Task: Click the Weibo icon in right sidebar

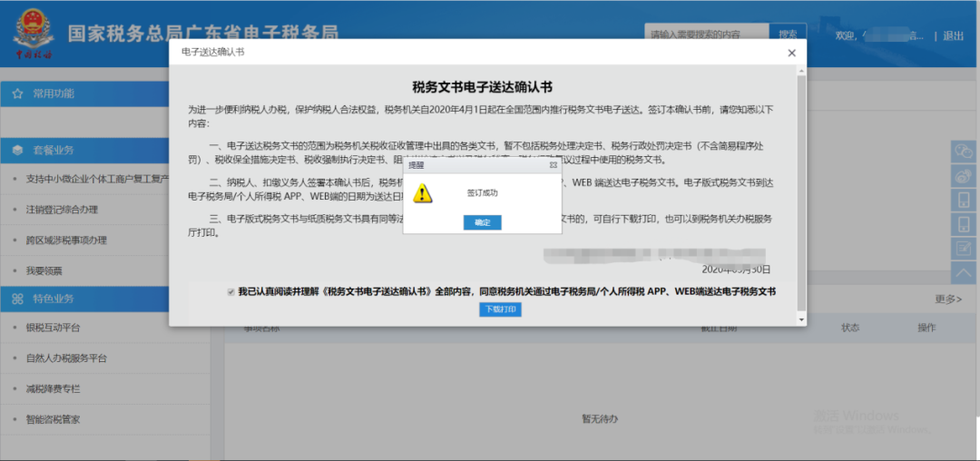Action: 964,175
